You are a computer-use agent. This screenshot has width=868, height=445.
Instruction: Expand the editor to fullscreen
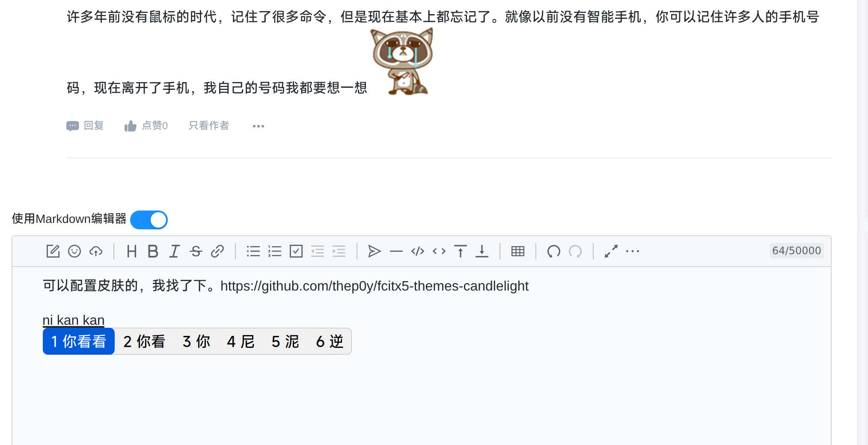point(611,251)
